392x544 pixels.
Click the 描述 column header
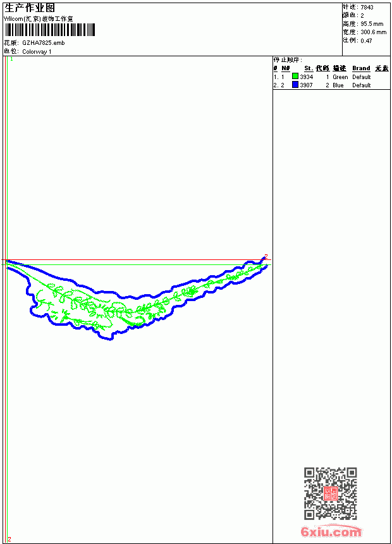tap(340, 68)
